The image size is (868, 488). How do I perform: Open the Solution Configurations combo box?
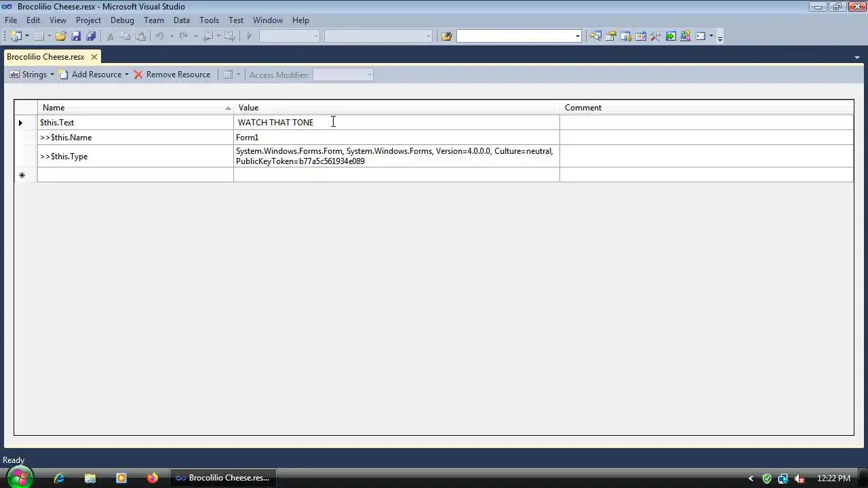coord(289,36)
